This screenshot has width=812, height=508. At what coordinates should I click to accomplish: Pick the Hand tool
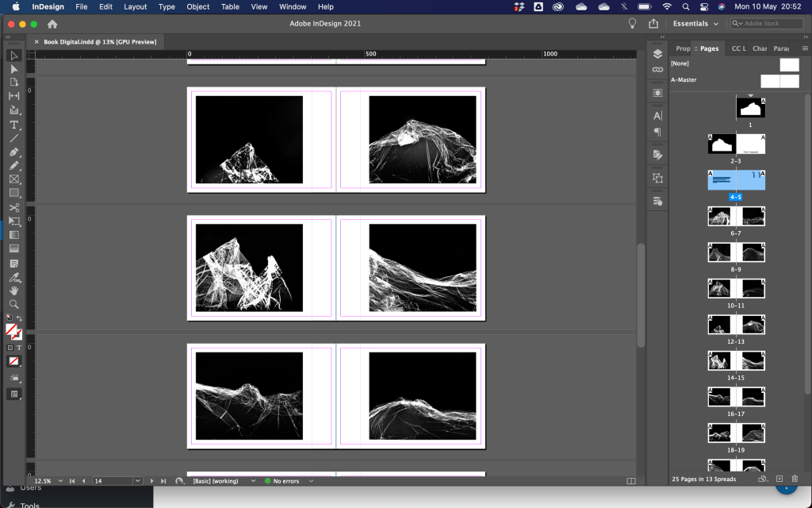point(13,291)
